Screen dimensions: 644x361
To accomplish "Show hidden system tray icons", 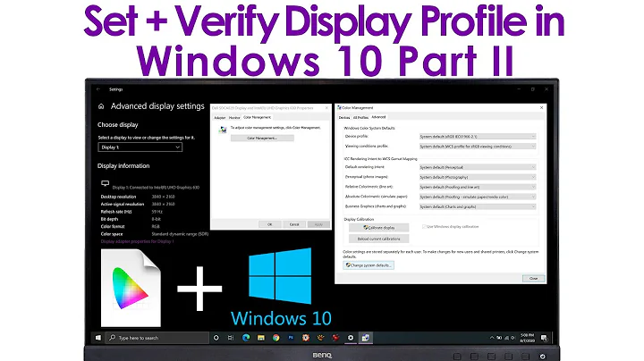I will (492, 338).
